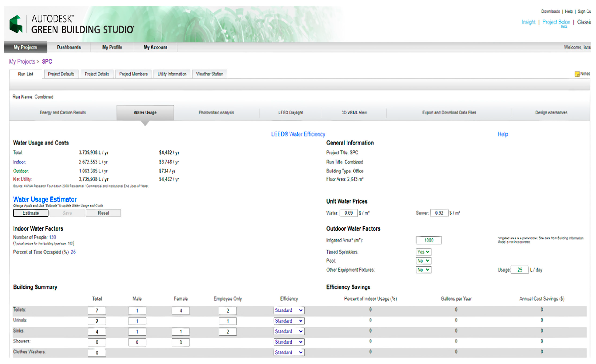Image resolution: width=596 pixels, height=364 pixels.
Task: Click the Irrigated Area input field
Action: pyautogui.click(x=429, y=240)
